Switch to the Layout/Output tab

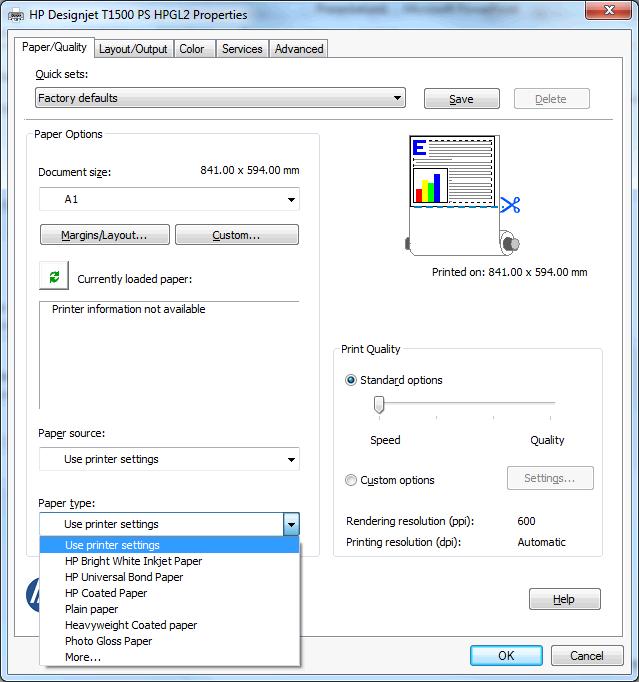pos(133,49)
